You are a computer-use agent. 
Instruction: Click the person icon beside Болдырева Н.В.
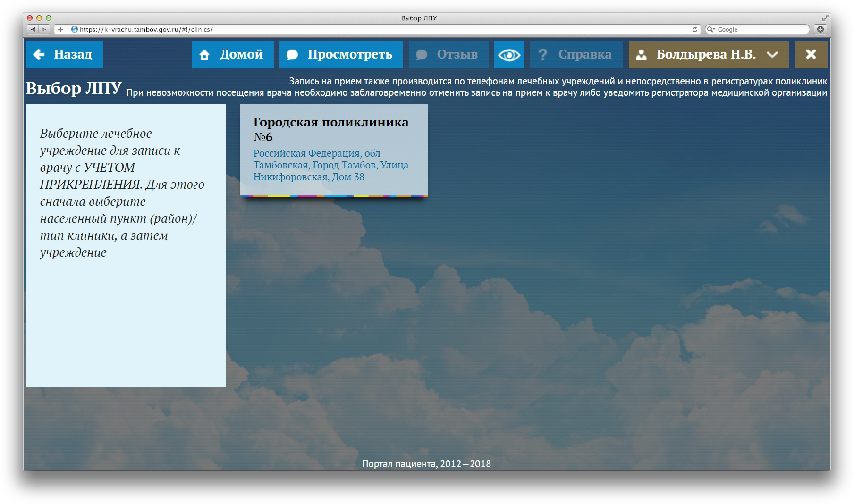pyautogui.click(x=641, y=55)
